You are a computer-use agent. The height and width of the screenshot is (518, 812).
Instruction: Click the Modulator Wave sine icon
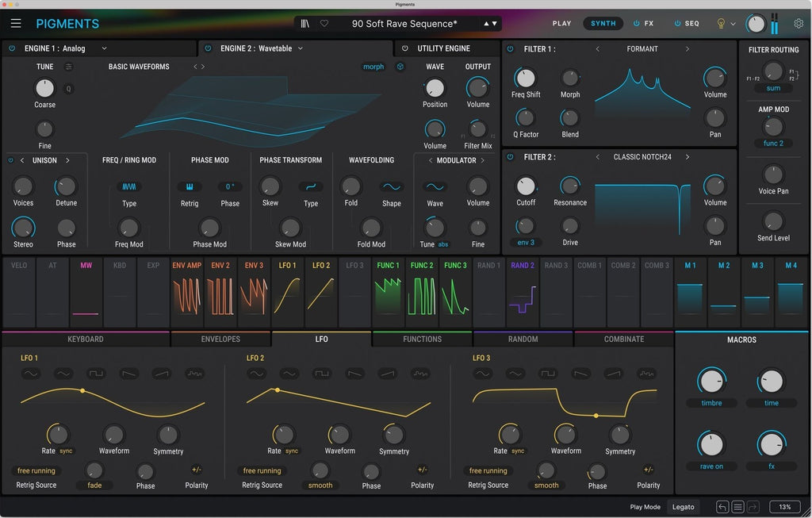(435, 186)
